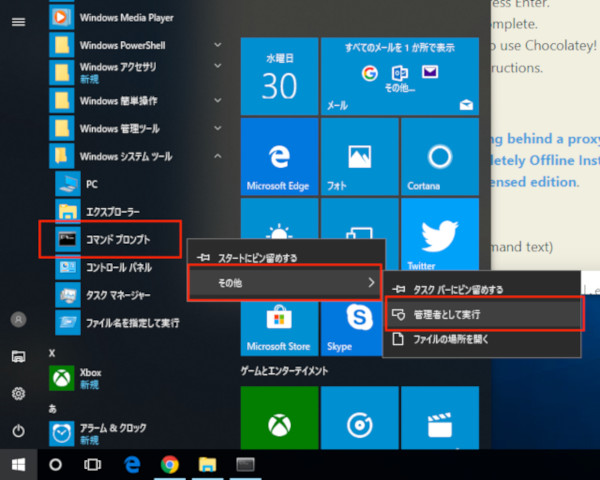Click Chrome icon on the taskbar
Image resolution: width=600 pixels, height=480 pixels.
coord(169,465)
